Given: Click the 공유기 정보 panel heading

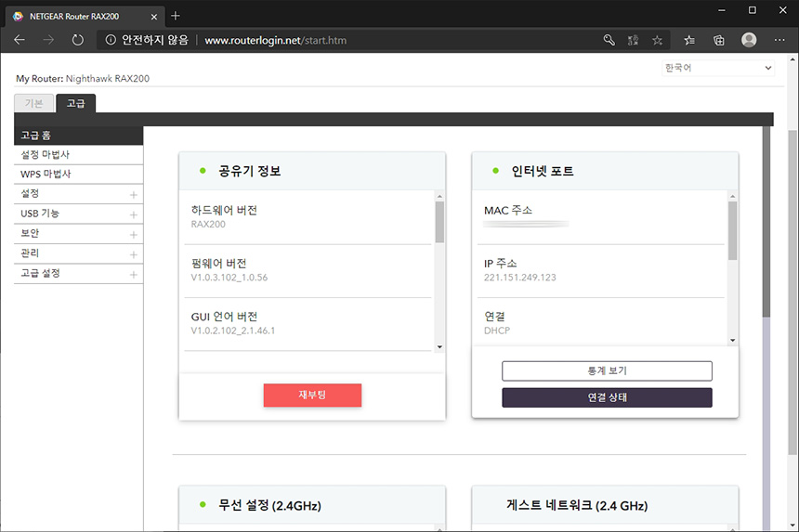Looking at the screenshot, I should pos(250,171).
